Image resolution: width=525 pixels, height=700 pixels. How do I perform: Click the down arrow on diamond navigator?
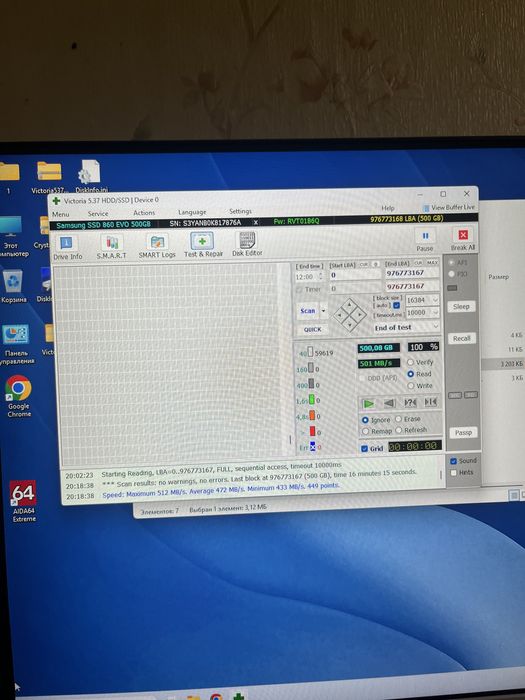350,325
